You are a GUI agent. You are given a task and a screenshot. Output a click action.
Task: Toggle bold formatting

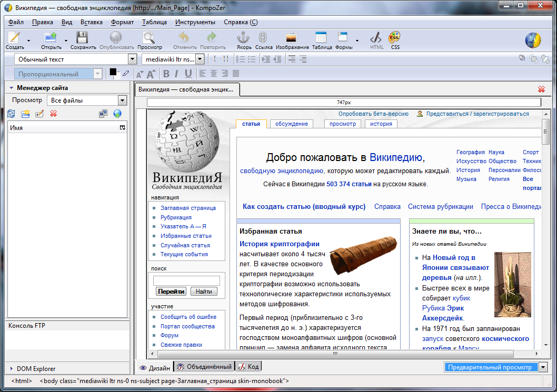click(x=166, y=74)
